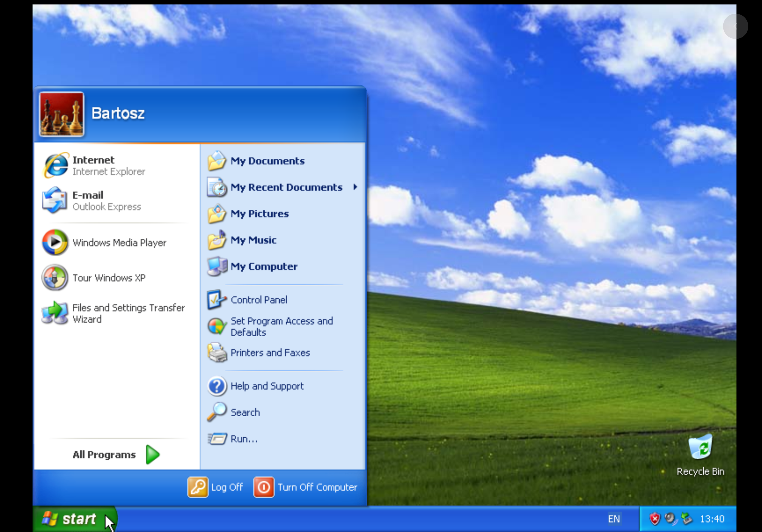Click the Help and Support label
This screenshot has width=762, height=532.
click(x=267, y=386)
